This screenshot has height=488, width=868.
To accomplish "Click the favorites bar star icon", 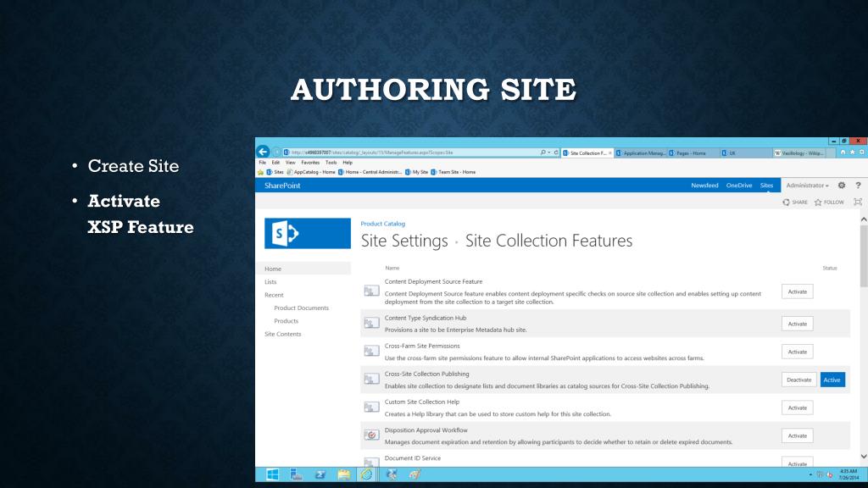I will (x=261, y=172).
